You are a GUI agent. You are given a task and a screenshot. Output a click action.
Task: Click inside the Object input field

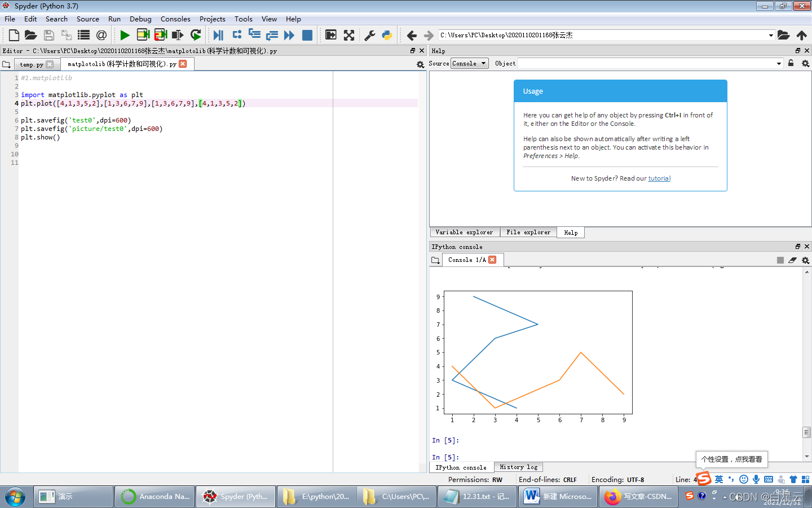coord(646,63)
